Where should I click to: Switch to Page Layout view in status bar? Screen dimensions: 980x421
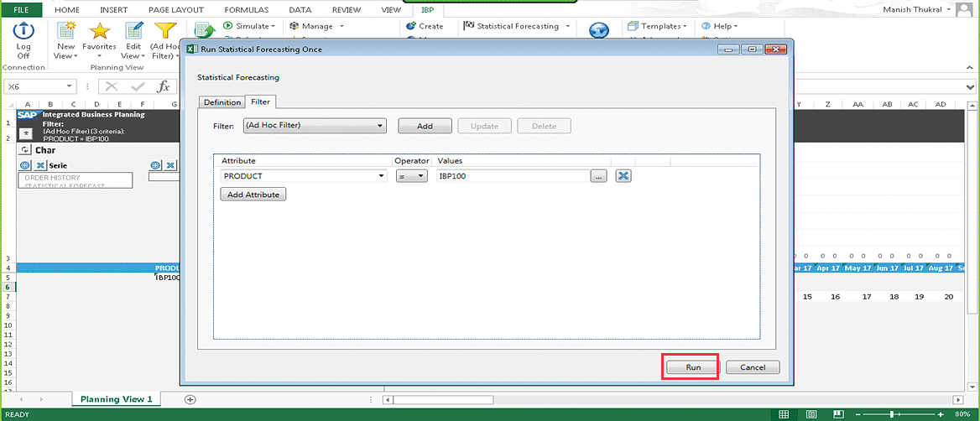tap(811, 415)
